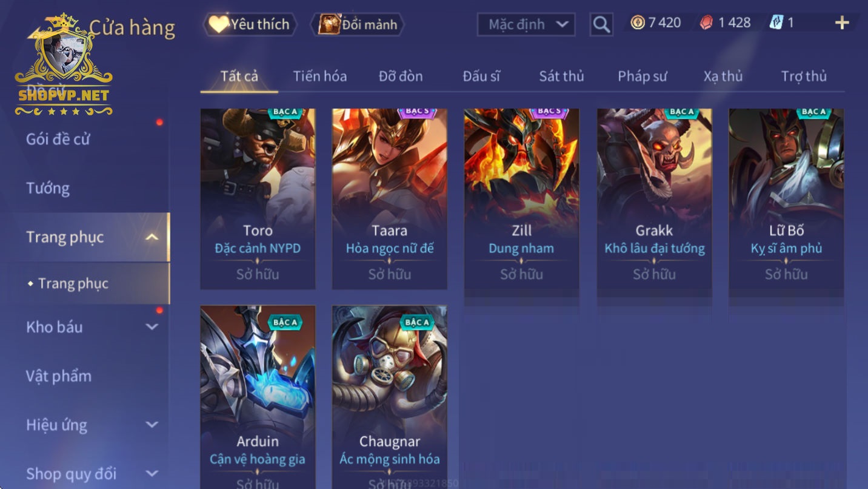Switch to the Pháp sư tab
868x489 pixels.
642,76
